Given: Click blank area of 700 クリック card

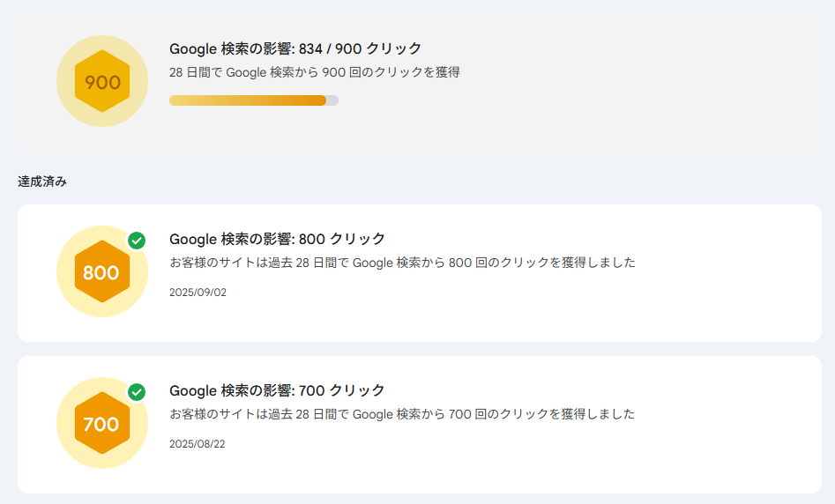Looking at the screenshot, I should point(723,449).
